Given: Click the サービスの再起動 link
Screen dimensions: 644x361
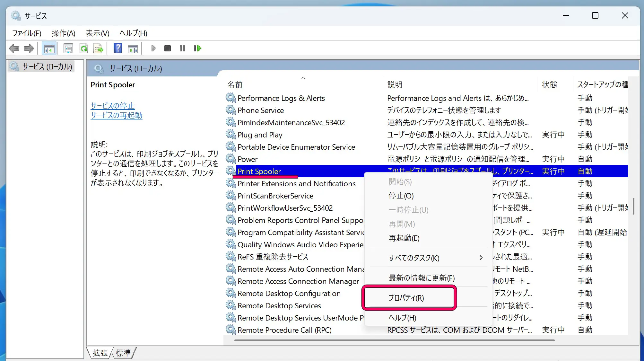Looking at the screenshot, I should click(x=116, y=115).
